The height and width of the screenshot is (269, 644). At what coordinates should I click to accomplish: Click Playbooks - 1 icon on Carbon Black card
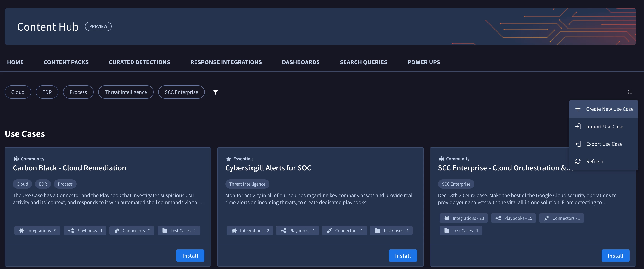tap(71, 231)
